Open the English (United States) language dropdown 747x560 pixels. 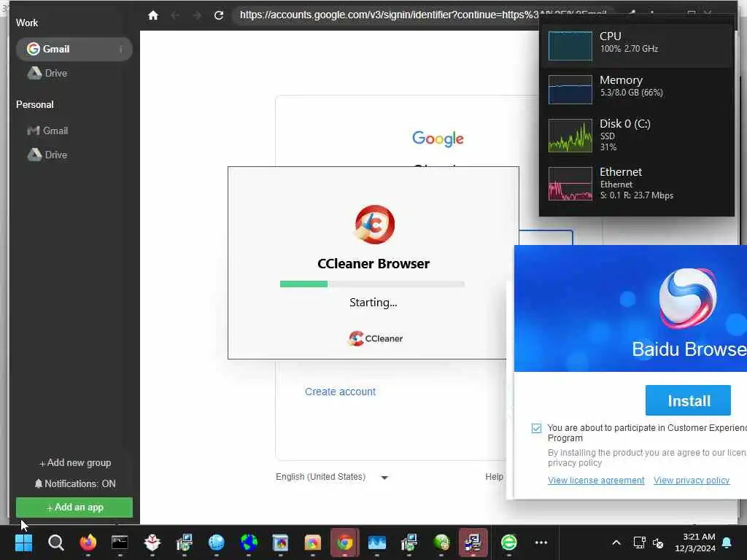332,477
